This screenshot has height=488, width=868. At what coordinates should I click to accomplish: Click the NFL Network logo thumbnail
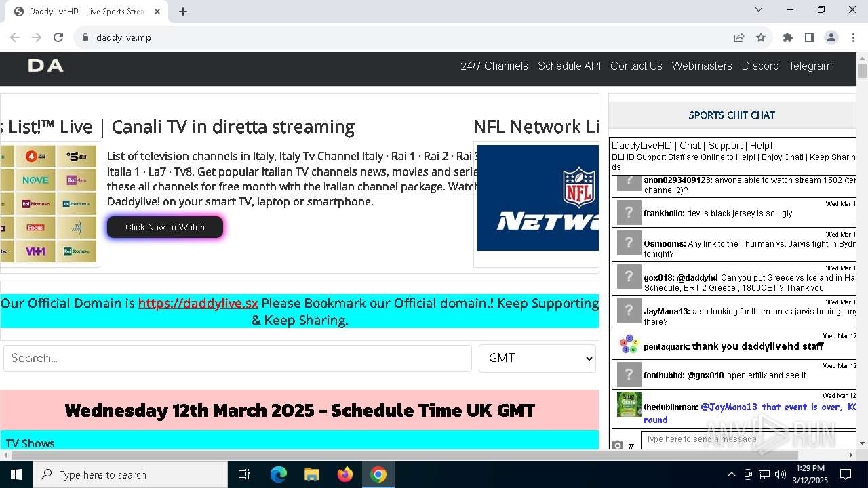(538, 198)
